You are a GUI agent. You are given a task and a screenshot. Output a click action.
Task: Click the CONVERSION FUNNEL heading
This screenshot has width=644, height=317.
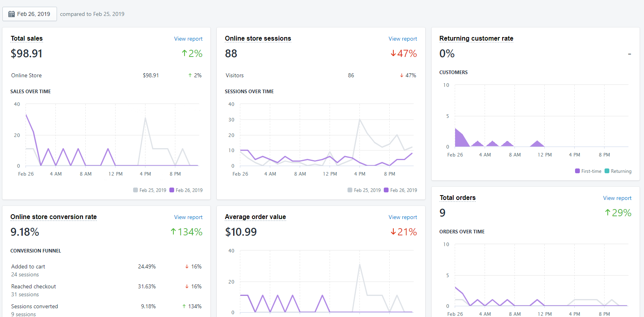35,251
